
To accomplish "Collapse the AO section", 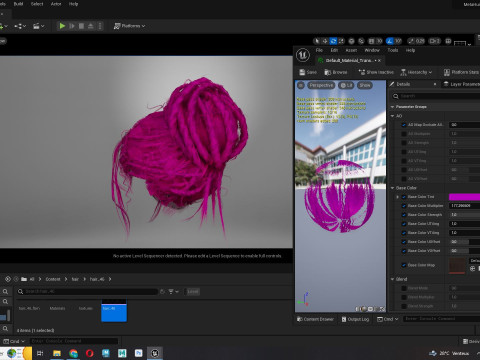I will pyautogui.click(x=392, y=116).
